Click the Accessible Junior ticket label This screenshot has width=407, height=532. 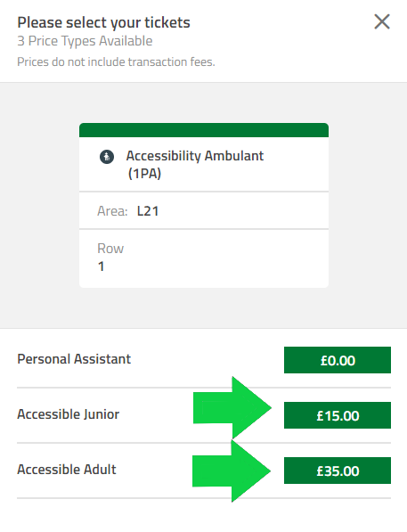click(69, 414)
